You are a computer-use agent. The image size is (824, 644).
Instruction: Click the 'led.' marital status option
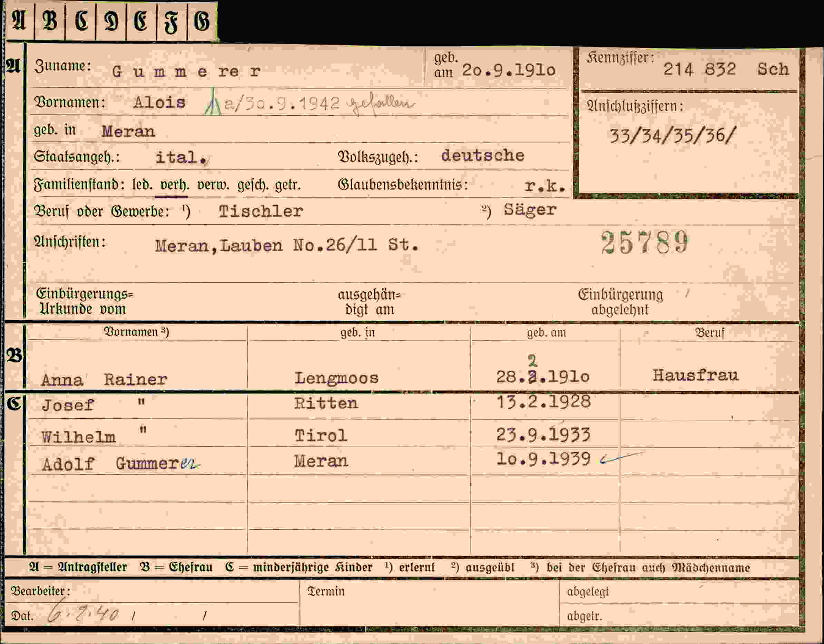(142, 185)
